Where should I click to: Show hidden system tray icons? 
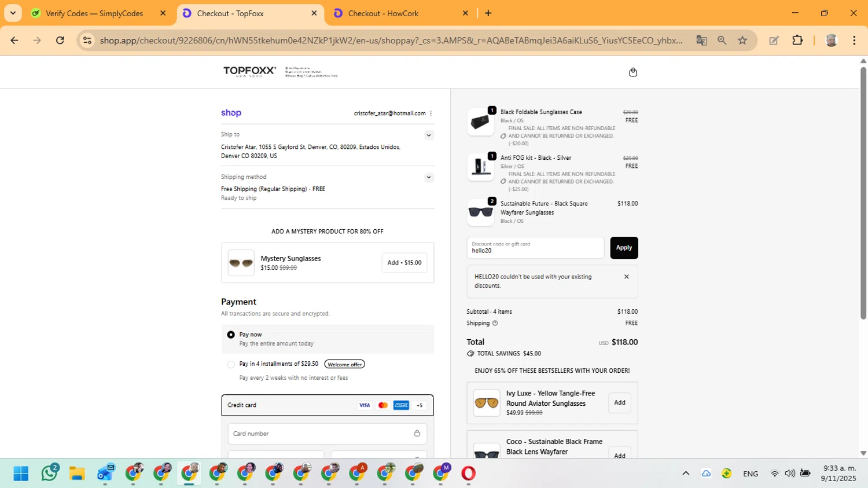pyautogui.click(x=686, y=474)
